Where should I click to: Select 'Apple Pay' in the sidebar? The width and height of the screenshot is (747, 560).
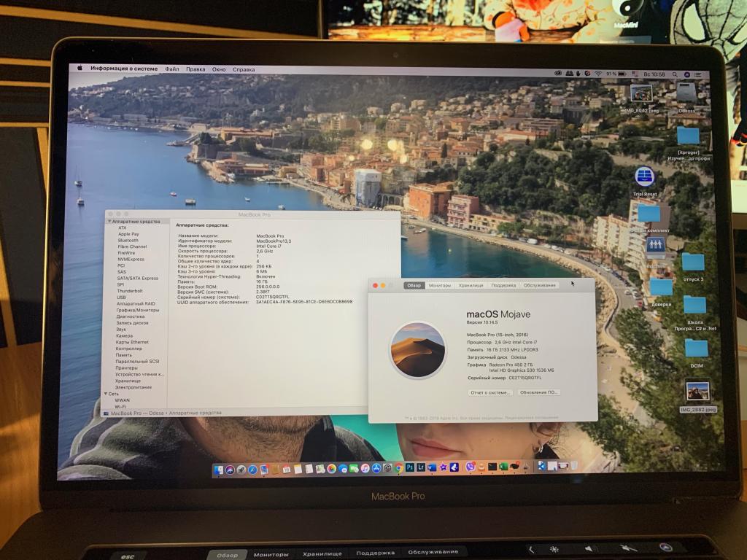click(x=128, y=234)
